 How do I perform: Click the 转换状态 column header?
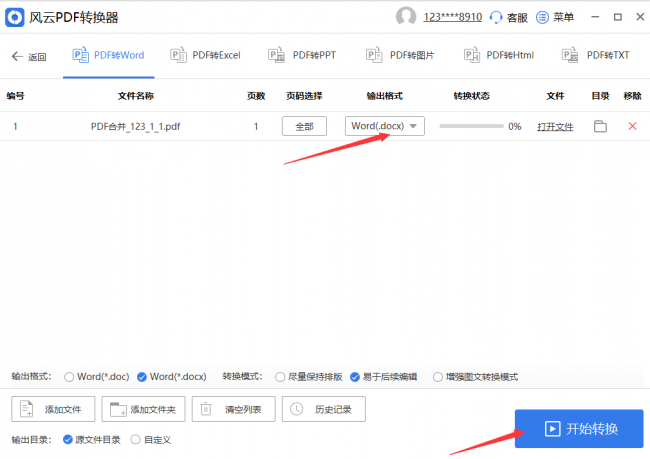471,96
